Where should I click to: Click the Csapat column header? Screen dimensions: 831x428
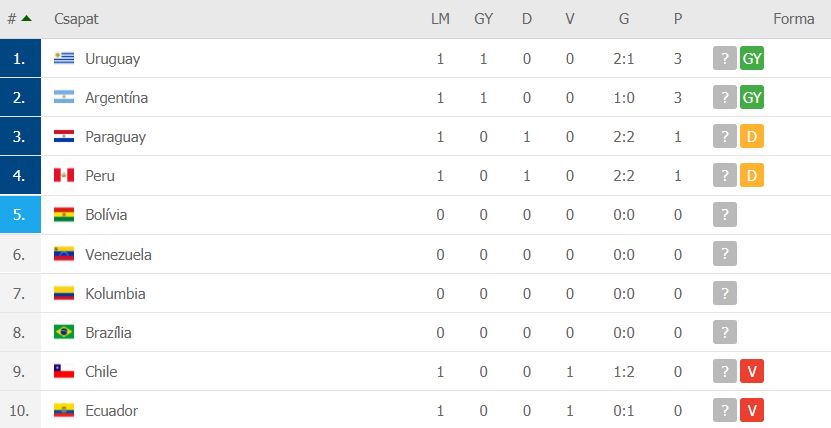click(x=76, y=19)
